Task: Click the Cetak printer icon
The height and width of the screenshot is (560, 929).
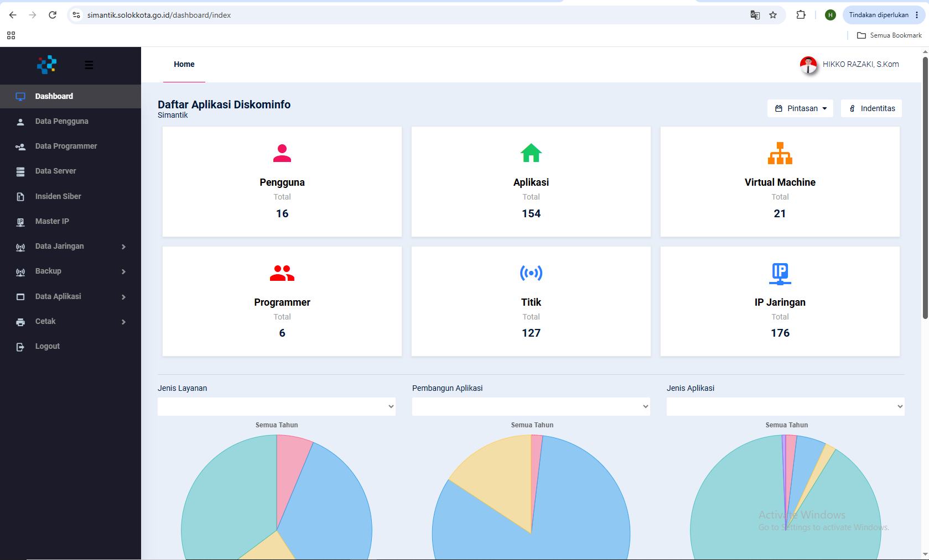Action: point(20,322)
